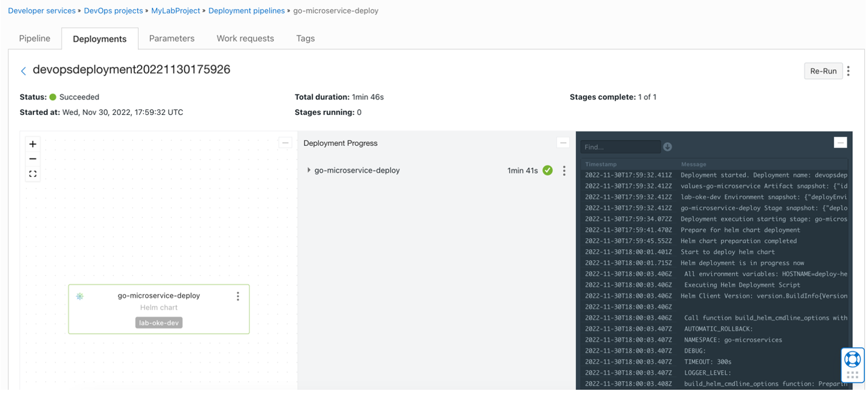Image resolution: width=868 pixels, height=394 pixels.
Task: Click the back arrow beside the deployment name
Action: [23, 71]
